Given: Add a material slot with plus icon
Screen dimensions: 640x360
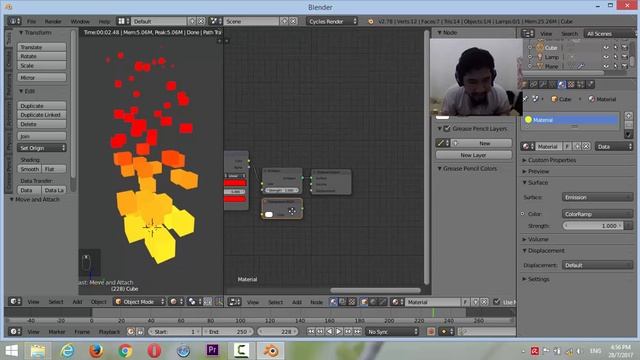Looking at the screenshot, I should pyautogui.click(x=629, y=116).
